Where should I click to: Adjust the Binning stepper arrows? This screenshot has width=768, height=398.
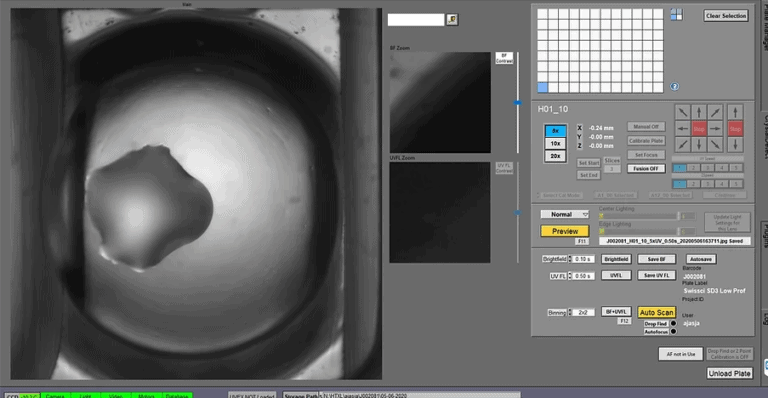570,312
